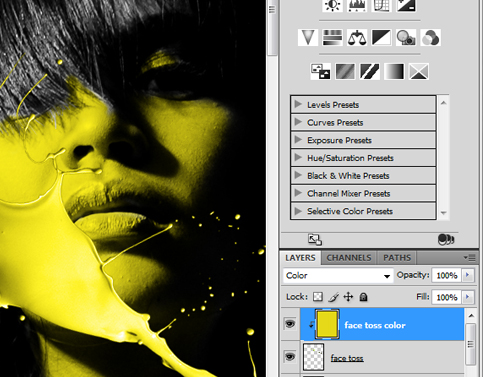
Task: Switch to the Channels tab
Action: click(349, 258)
